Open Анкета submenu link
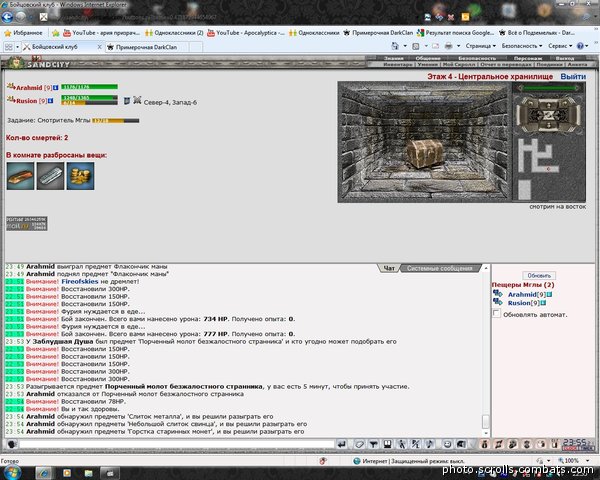Viewport: 600px width, 480px height. 577,65
